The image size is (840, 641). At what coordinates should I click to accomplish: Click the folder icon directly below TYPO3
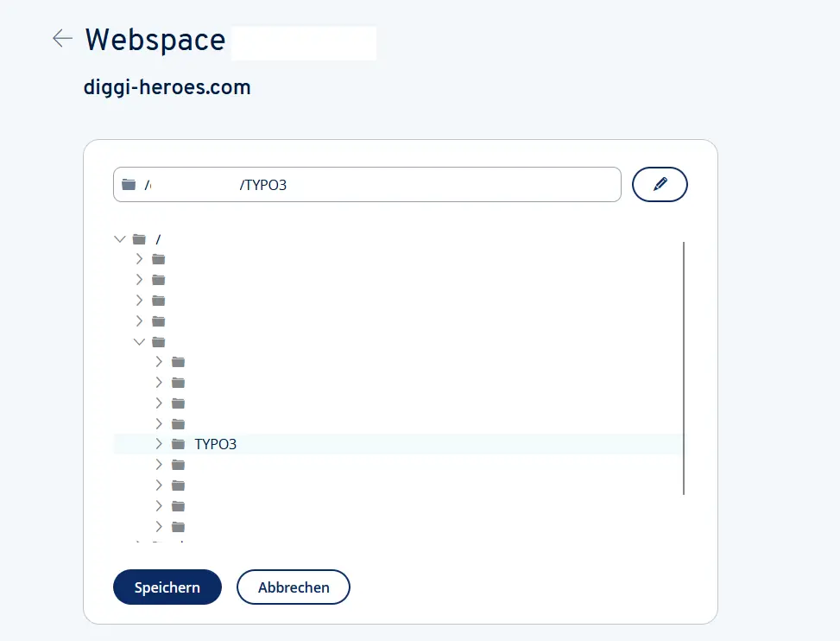[178, 465]
